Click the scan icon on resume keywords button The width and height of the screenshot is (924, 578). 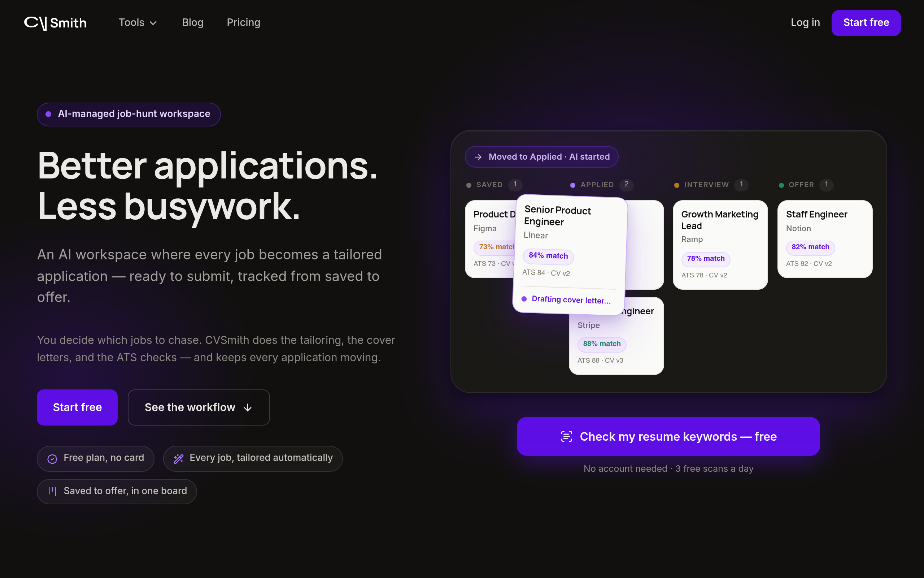567,436
